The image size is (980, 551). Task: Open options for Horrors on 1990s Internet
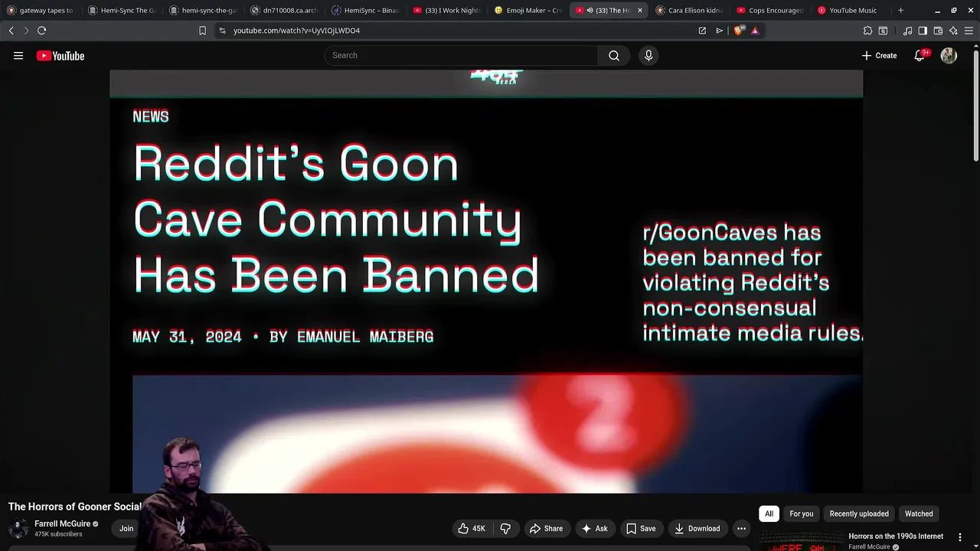pyautogui.click(x=960, y=537)
